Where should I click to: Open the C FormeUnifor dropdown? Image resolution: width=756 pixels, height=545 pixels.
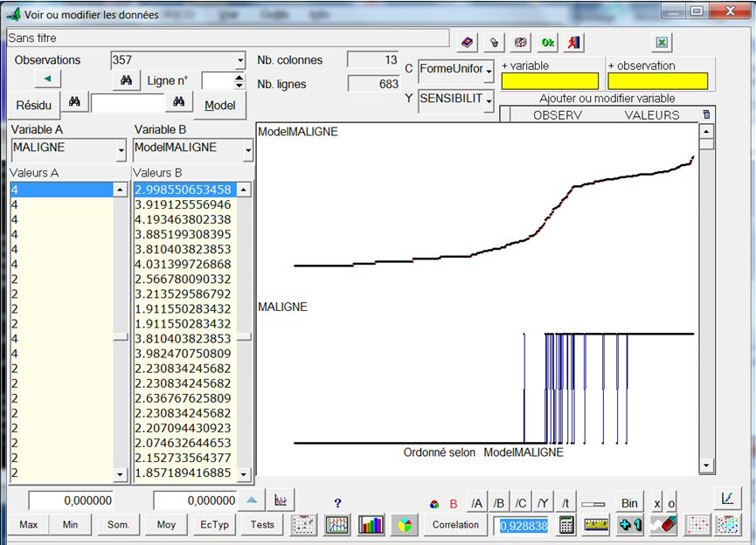[x=489, y=70]
